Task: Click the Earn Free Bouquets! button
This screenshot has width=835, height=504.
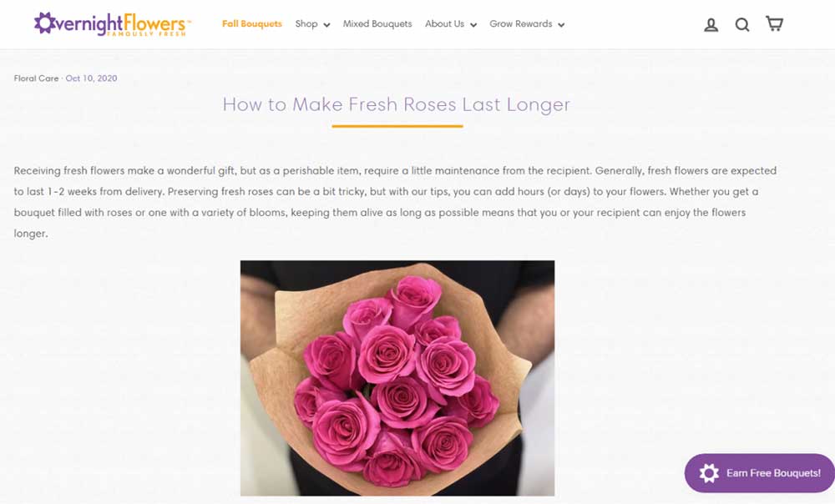Action: click(x=760, y=473)
